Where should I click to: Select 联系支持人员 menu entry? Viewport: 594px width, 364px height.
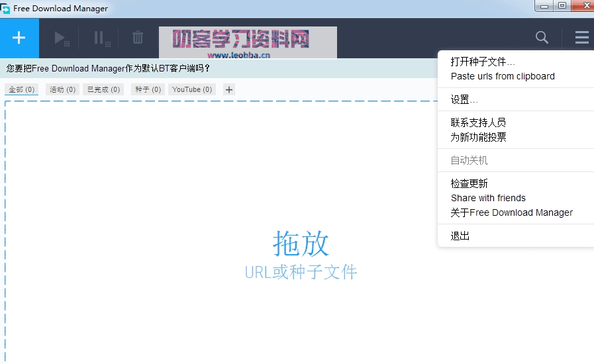pos(478,122)
